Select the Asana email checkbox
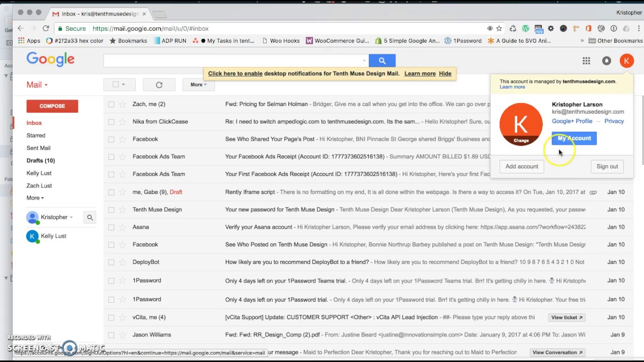This screenshot has width=644, height=362. (111, 227)
